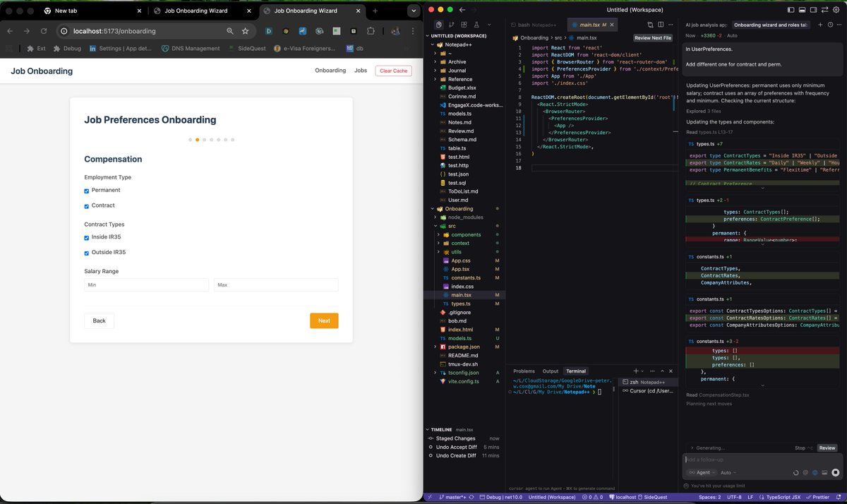Click the Next button in onboarding wizard
Viewport: 847px width, 504px height.
click(324, 320)
